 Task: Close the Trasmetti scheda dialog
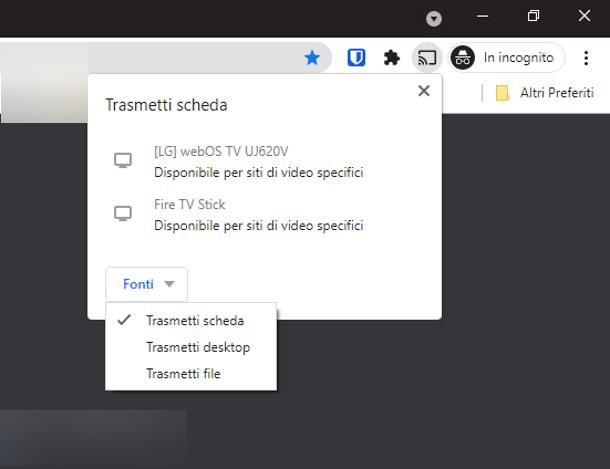[x=424, y=91]
